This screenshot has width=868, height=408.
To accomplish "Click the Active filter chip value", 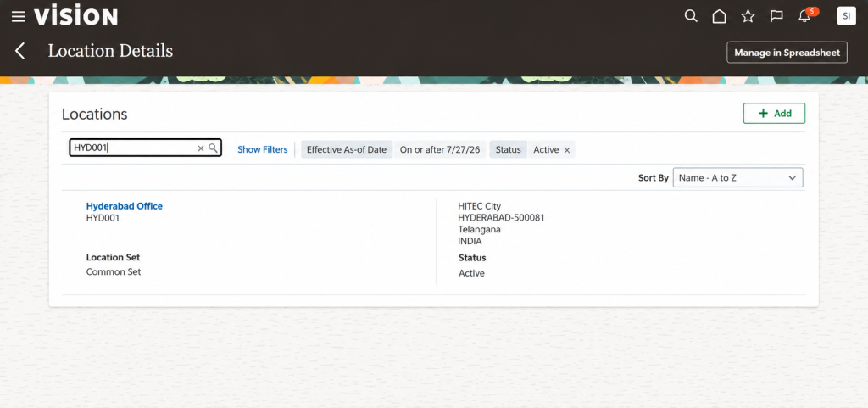I will click(546, 149).
